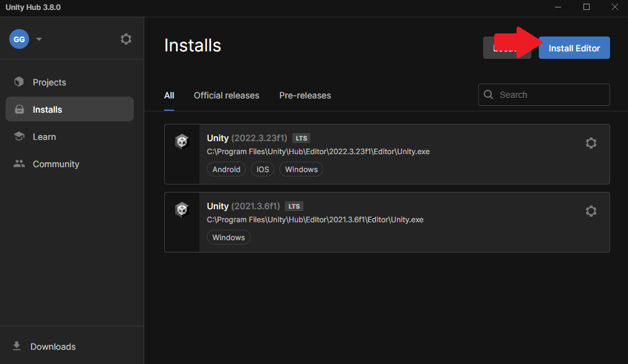This screenshot has width=628, height=364.
Task: Select Installs in the sidebar
Action: click(70, 109)
